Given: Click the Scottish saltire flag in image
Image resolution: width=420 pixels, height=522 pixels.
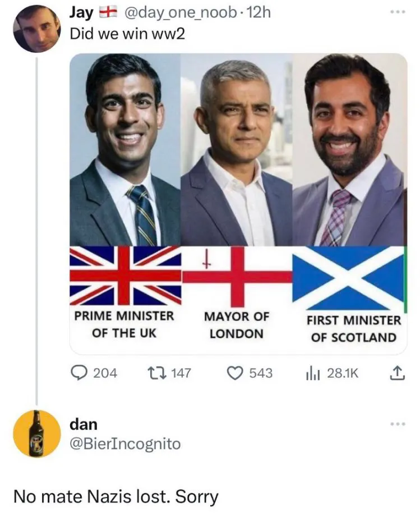Looking at the screenshot, I should pyautogui.click(x=348, y=278).
